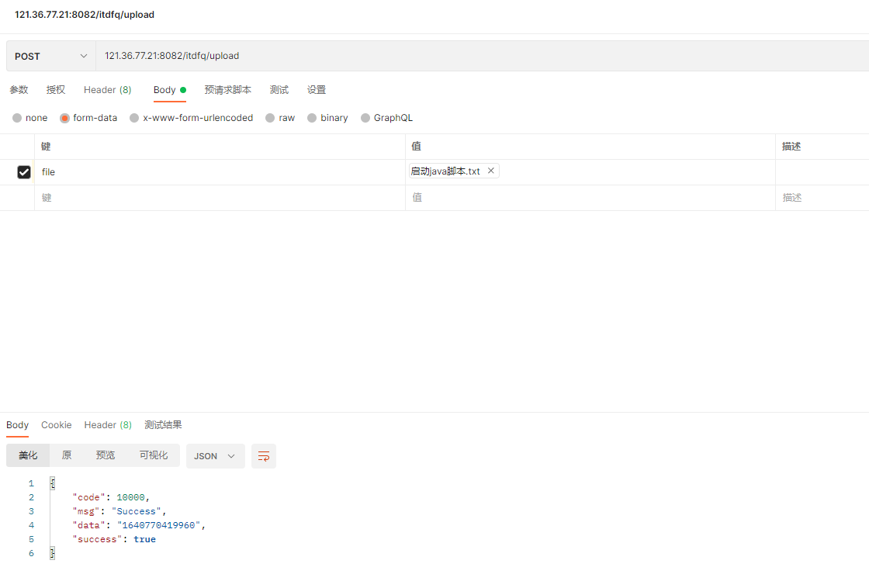The image size is (869, 588).
Task: Switch to request Header (8) tab
Action: tap(108, 90)
